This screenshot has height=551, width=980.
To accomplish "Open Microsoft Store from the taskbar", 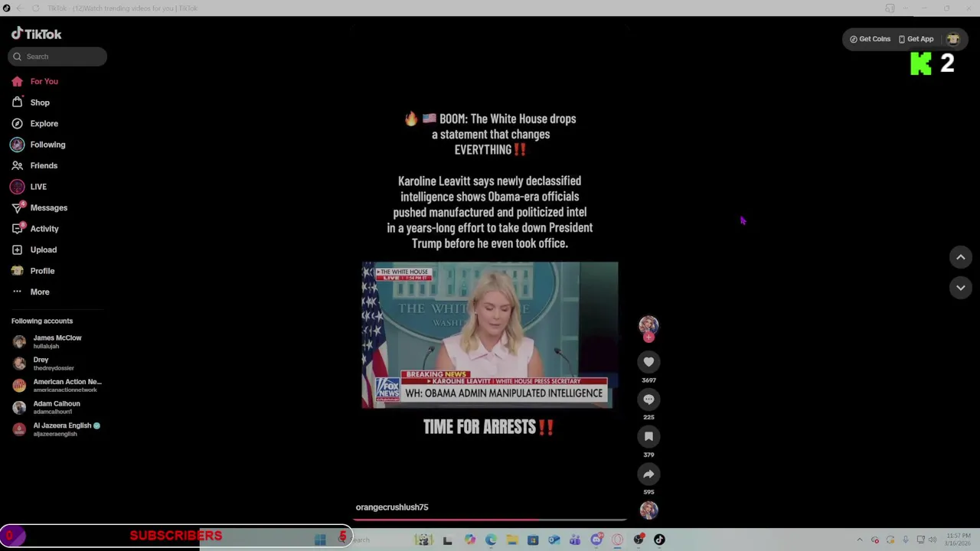I will [533, 540].
